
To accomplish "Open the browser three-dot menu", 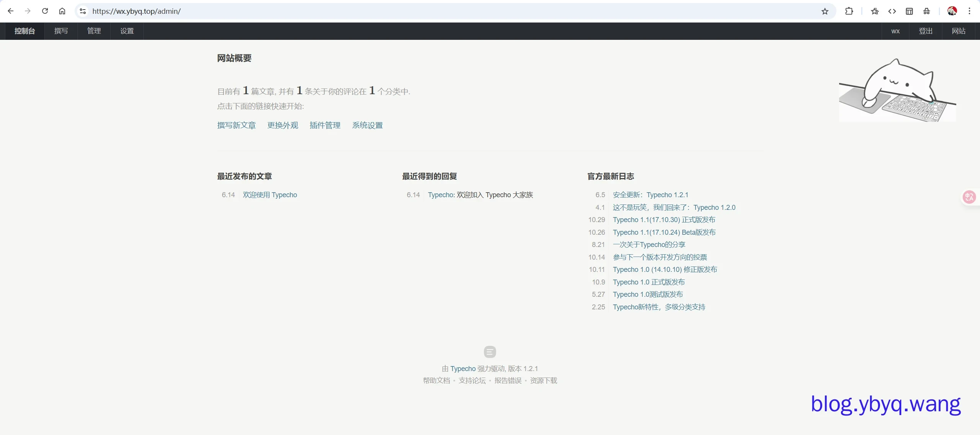I will pos(970,11).
